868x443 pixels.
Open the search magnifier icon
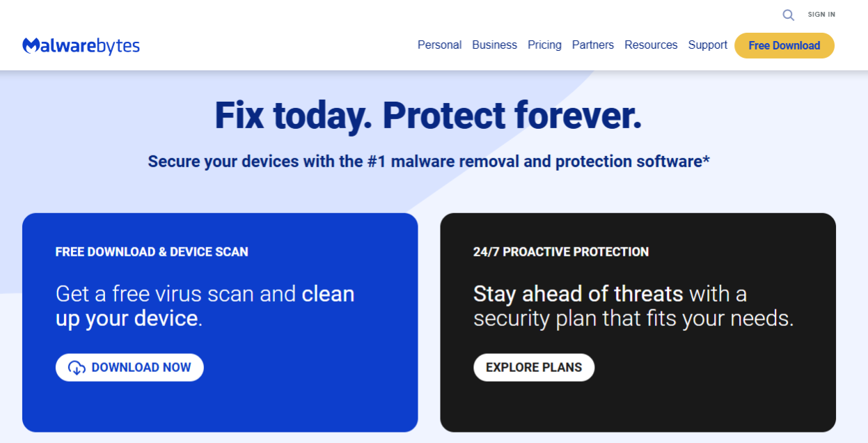point(788,15)
